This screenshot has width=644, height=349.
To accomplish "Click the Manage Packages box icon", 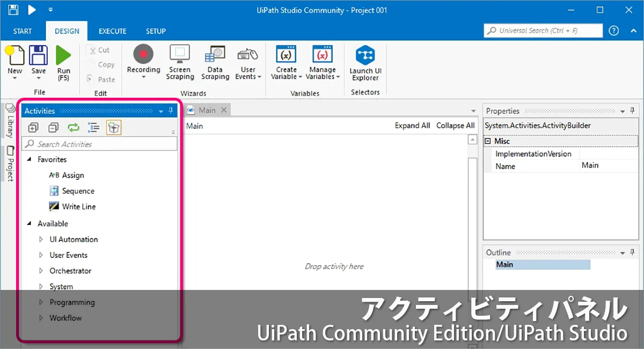I will [x=114, y=127].
